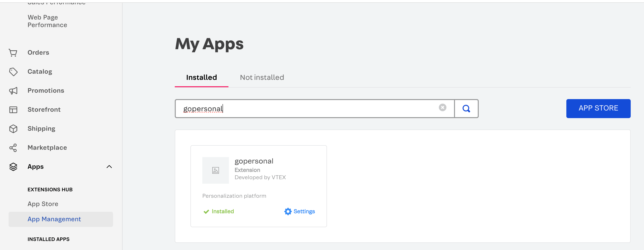This screenshot has width=644, height=250.
Task: Click the Shipping box icon
Action: click(13, 129)
